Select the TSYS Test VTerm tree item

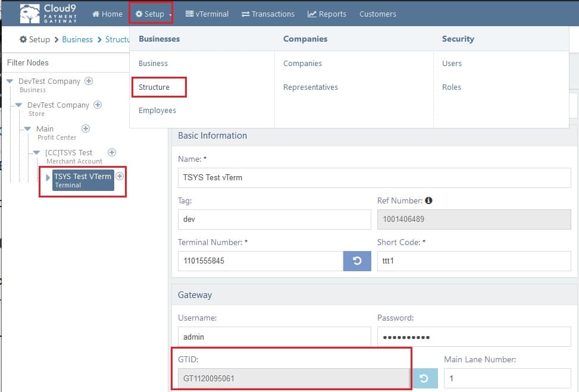tap(83, 180)
